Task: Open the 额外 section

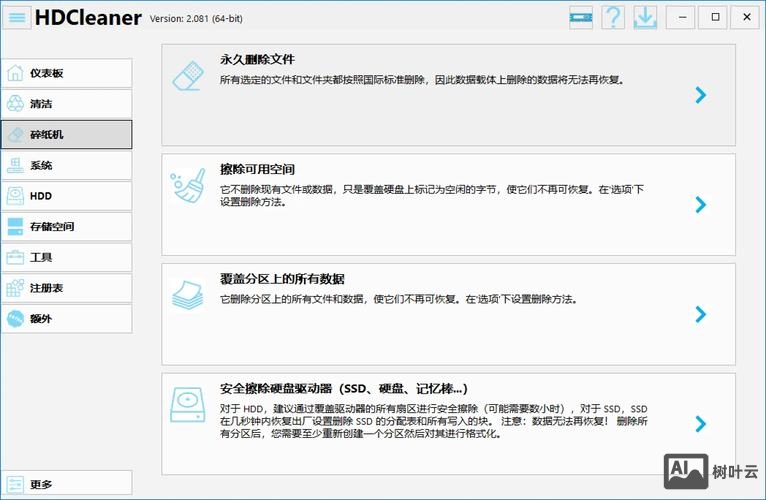Action: pos(67,319)
